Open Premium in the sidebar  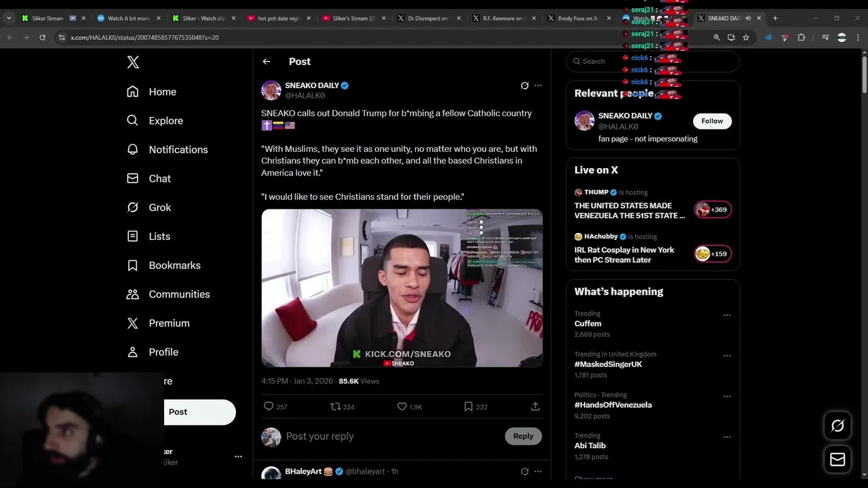point(159,323)
